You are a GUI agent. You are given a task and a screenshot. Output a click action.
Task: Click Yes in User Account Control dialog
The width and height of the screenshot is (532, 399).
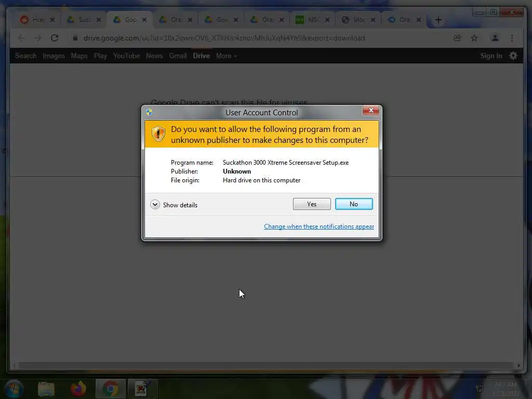coord(312,204)
